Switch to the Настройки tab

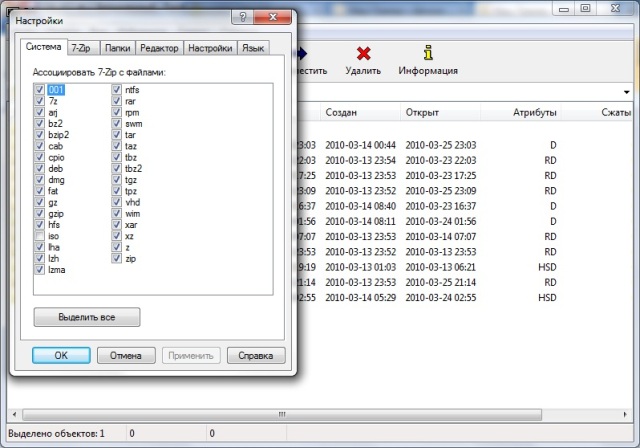(x=210, y=48)
